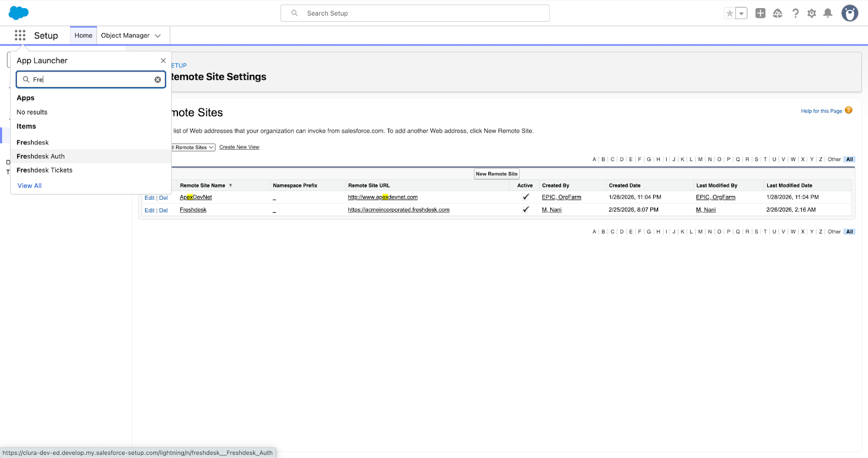
Task: Open the App Launcher waffle icon
Action: tap(20, 35)
